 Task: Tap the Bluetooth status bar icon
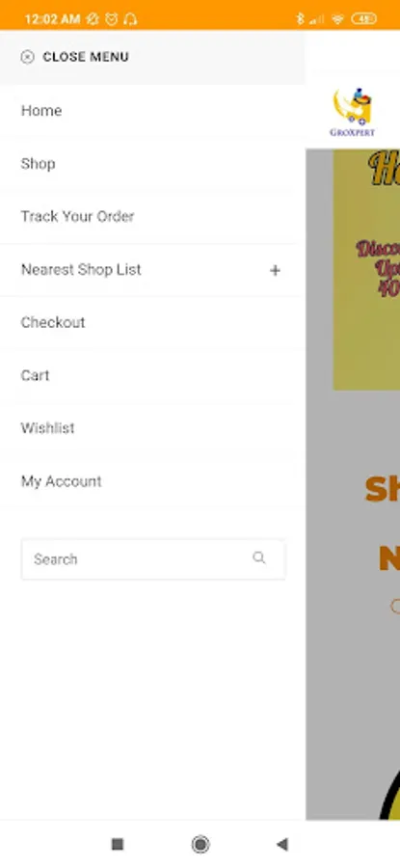(300, 19)
